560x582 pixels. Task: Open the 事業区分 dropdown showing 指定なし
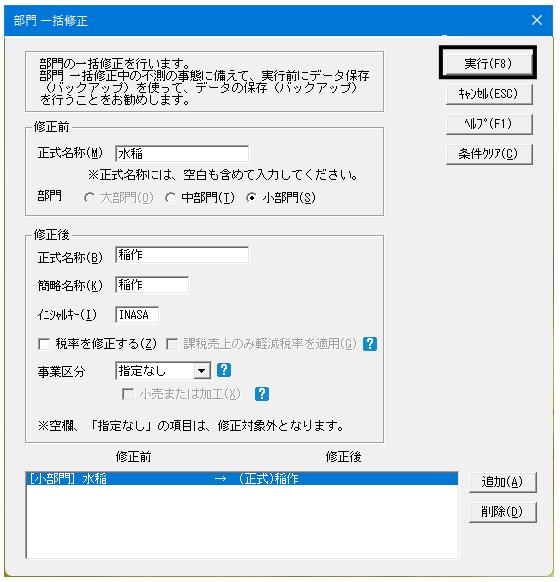click(163, 370)
